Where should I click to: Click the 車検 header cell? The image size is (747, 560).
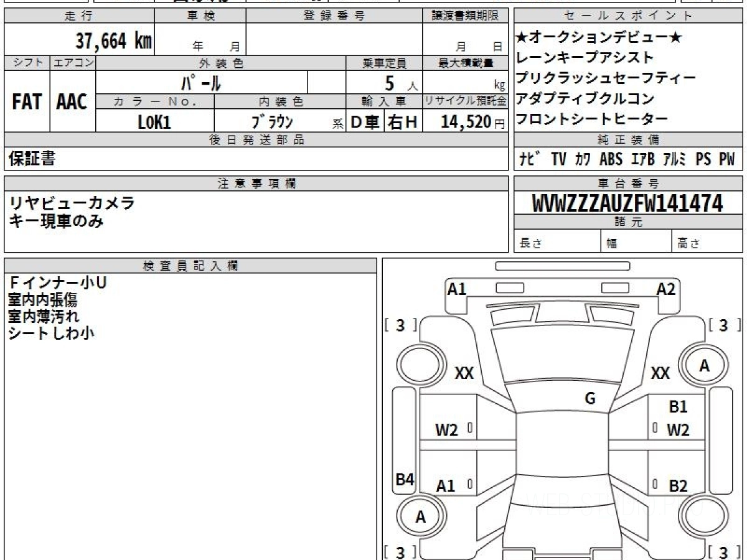click(200, 16)
